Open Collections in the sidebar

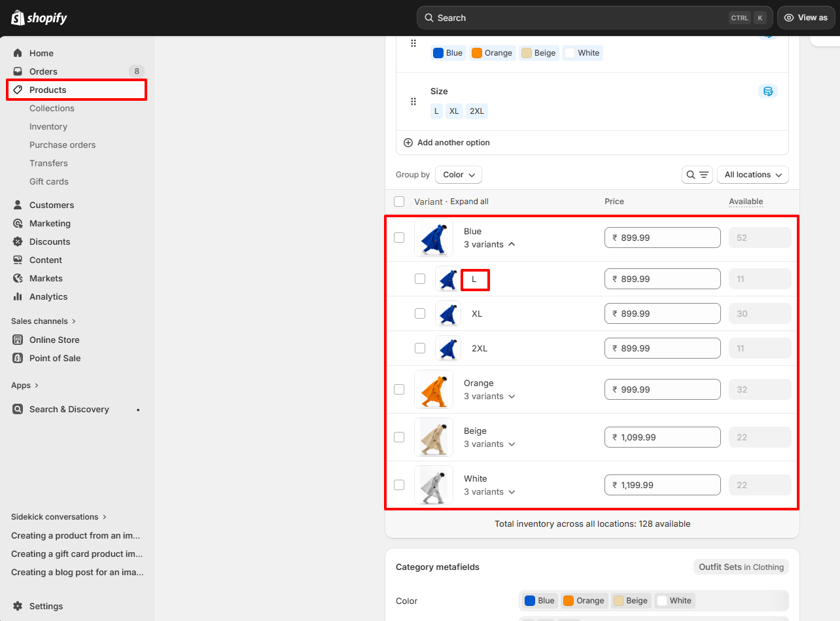pos(52,108)
